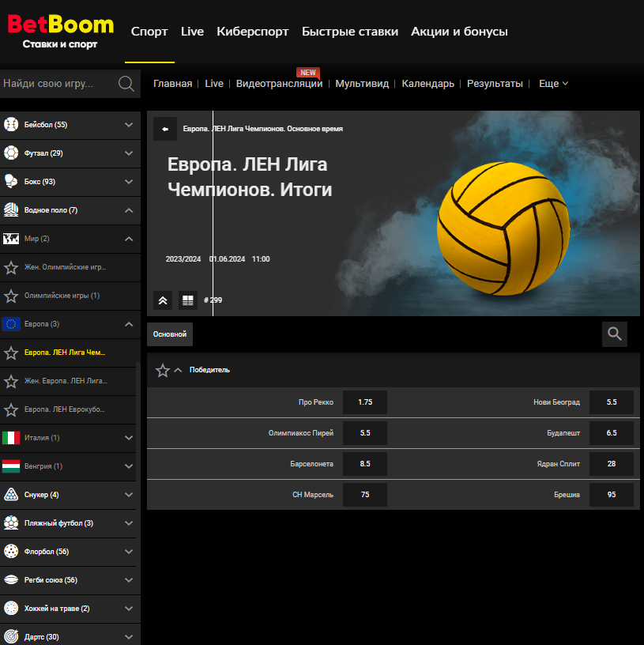Go to the Главная submenu link
This screenshot has height=645, width=644.
coord(173,84)
